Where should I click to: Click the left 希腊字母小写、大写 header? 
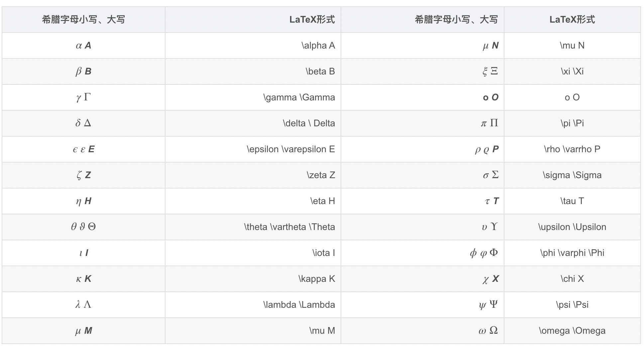click(83, 20)
